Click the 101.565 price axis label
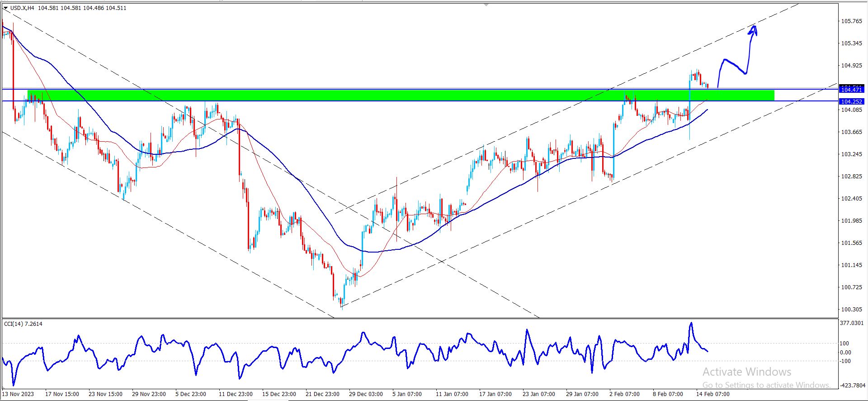 [852, 243]
